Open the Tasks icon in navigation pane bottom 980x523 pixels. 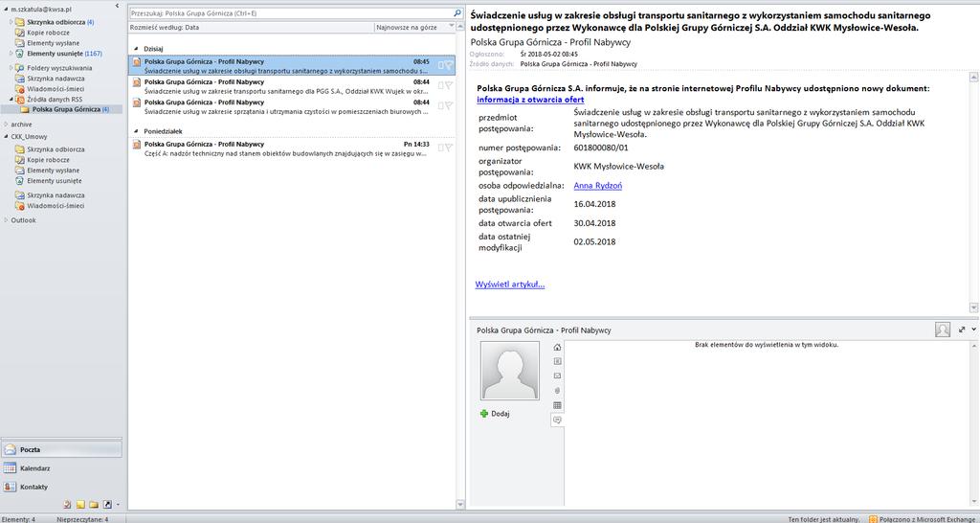tap(67, 504)
